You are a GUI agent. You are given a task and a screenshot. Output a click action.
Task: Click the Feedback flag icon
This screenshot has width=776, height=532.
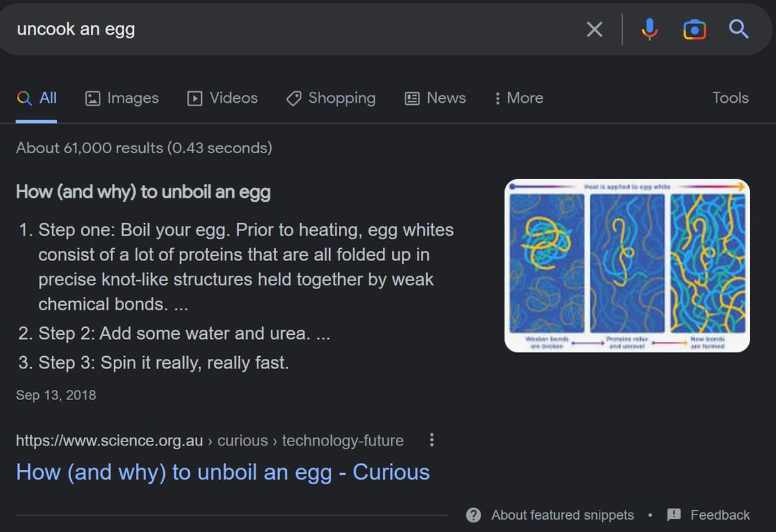[674, 515]
